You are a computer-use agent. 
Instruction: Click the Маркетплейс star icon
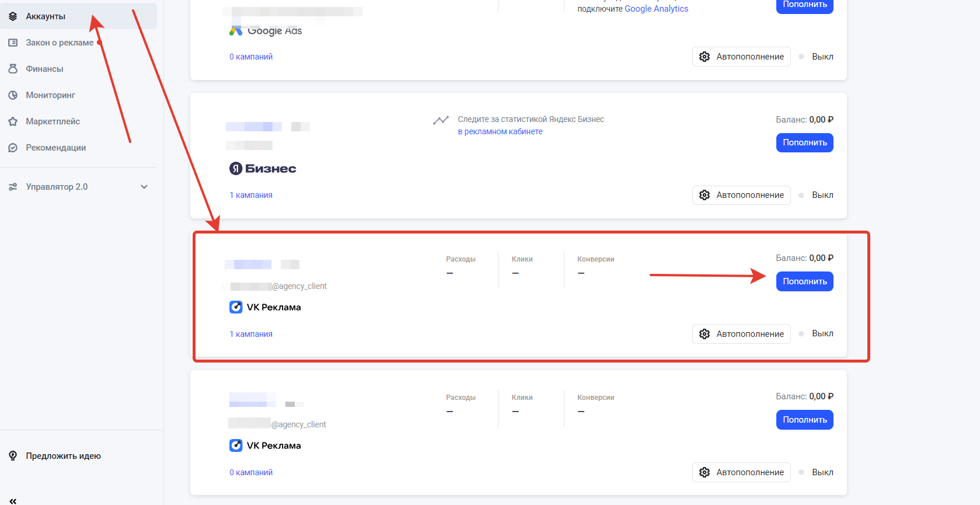coord(13,121)
